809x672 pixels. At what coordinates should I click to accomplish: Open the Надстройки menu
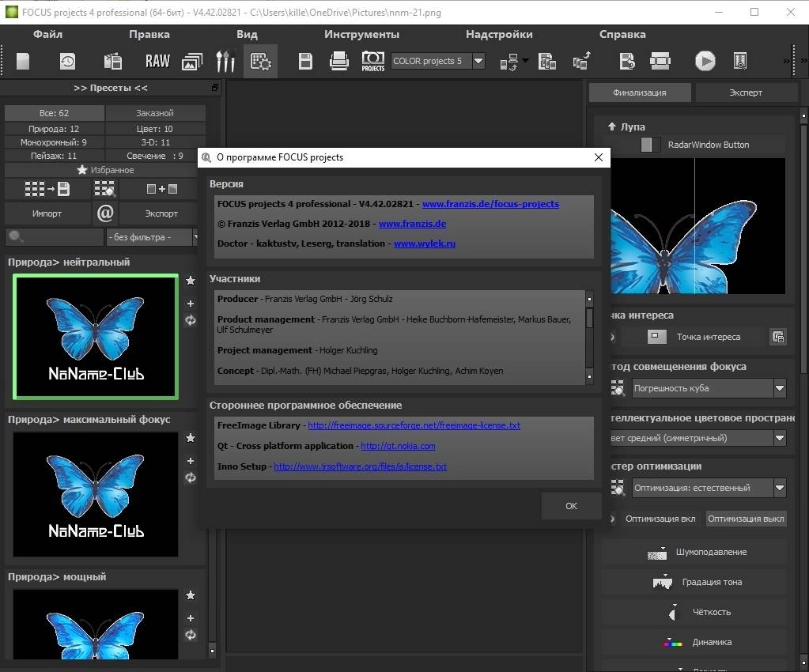coord(499,34)
